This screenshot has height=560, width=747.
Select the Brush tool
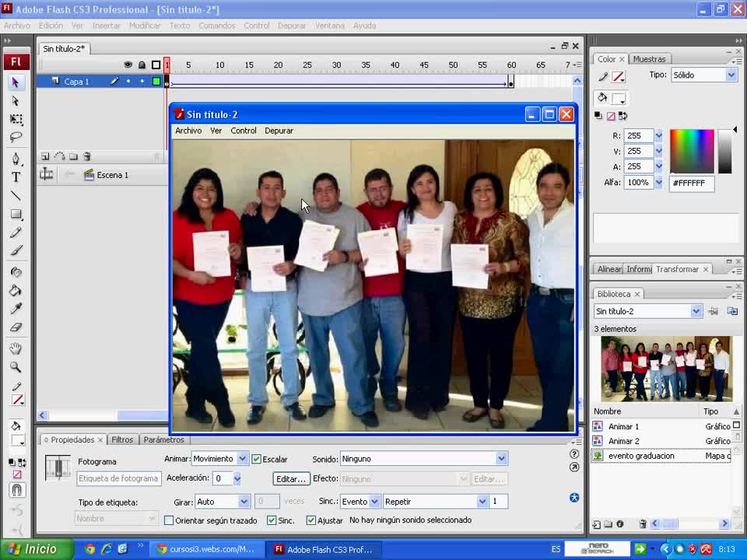click(16, 250)
